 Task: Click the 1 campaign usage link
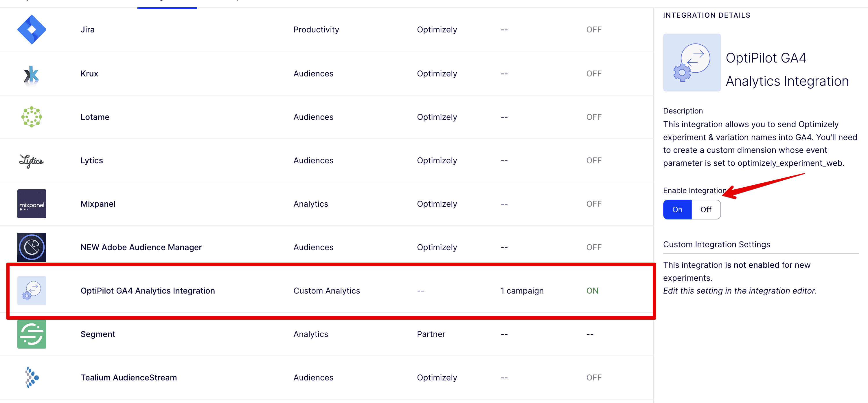pyautogui.click(x=522, y=290)
